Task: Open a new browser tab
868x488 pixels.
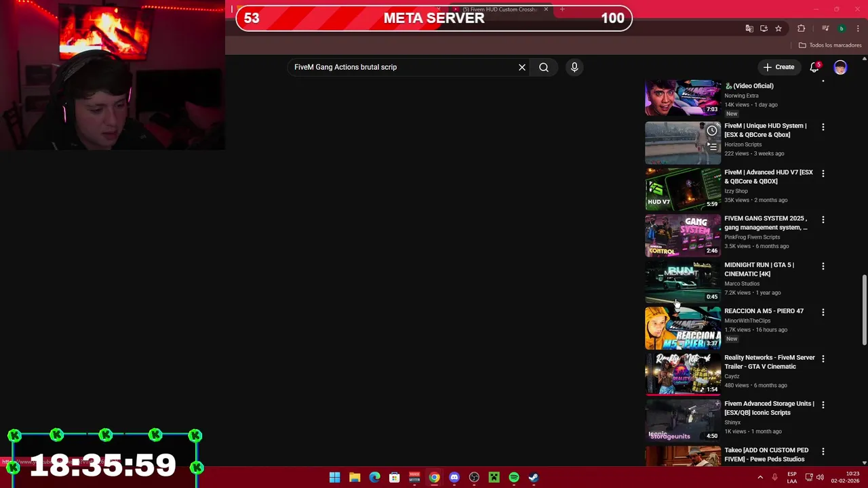Action: [x=562, y=9]
